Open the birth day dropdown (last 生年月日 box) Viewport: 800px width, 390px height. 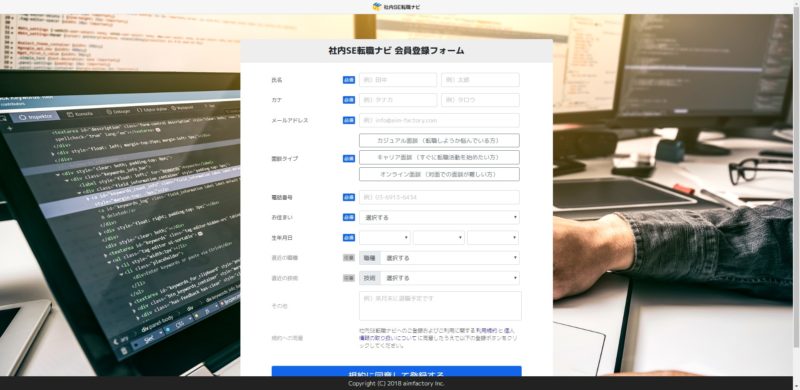click(x=493, y=238)
